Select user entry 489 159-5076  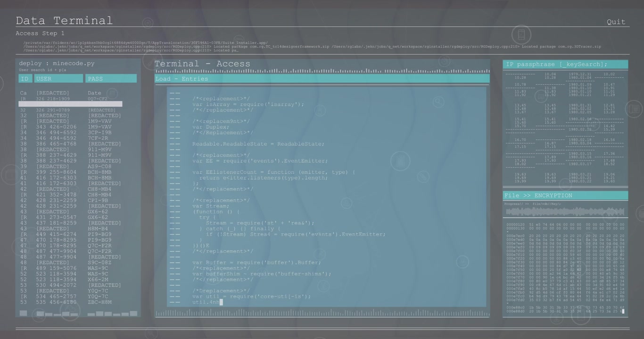tap(56, 268)
